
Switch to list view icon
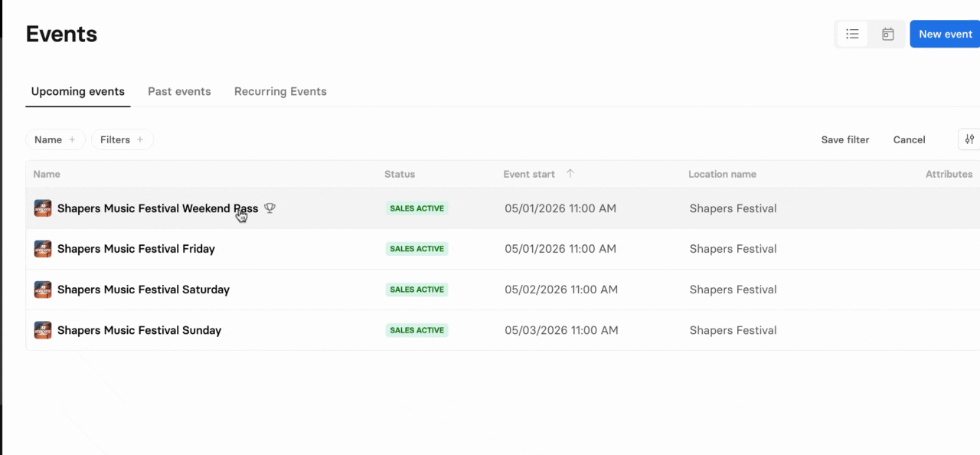coord(852,34)
